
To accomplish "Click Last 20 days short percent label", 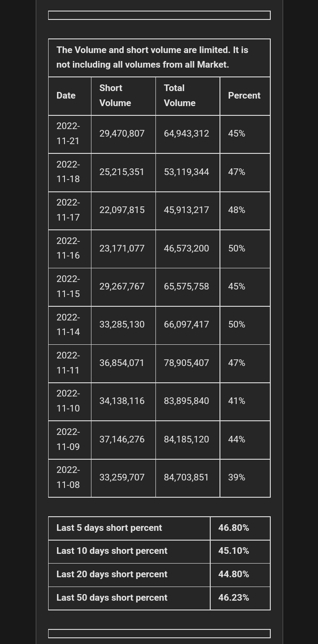I will pyautogui.click(x=112, y=574).
